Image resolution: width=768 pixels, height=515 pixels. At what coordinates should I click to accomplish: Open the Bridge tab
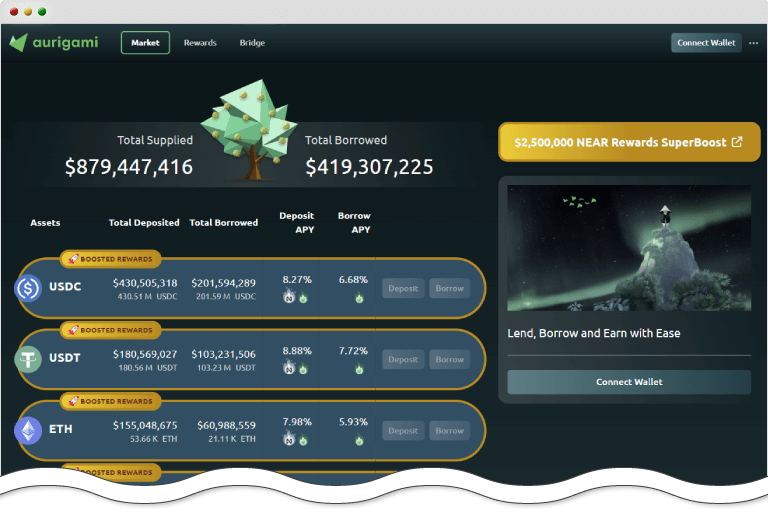[252, 43]
